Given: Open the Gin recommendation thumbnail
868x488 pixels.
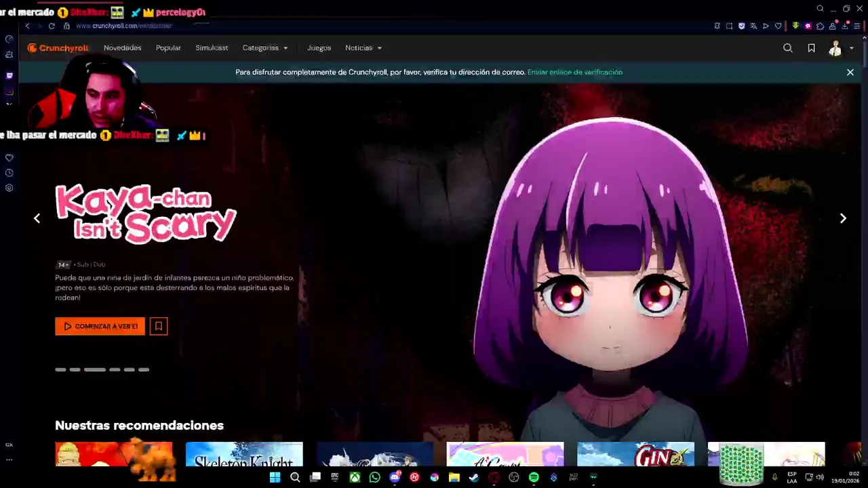Looking at the screenshot, I should click(x=635, y=454).
